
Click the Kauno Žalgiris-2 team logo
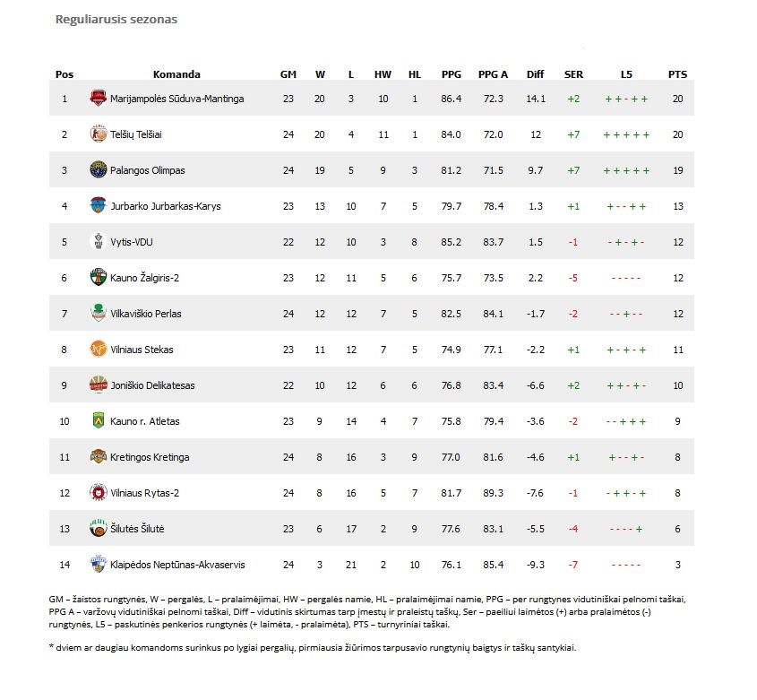click(98, 277)
